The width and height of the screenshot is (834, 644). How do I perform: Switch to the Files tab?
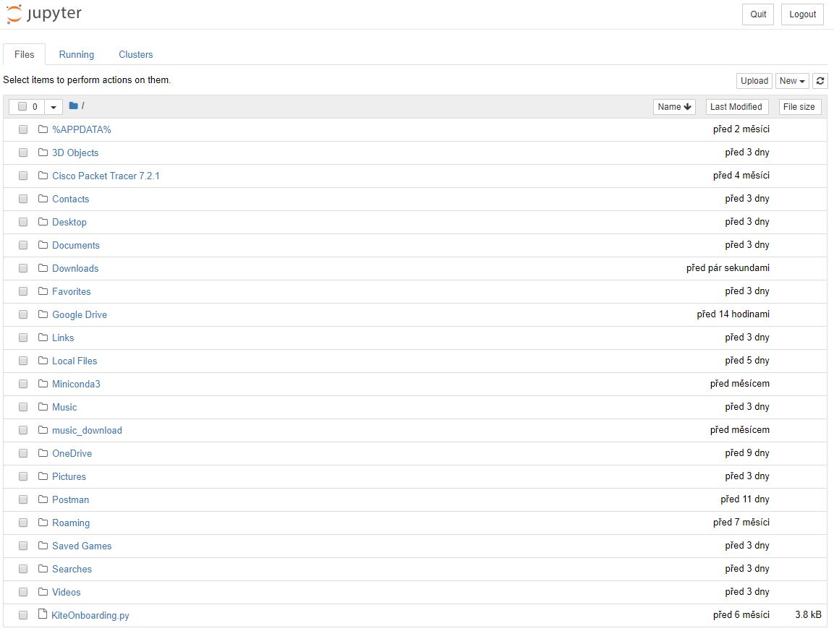point(25,54)
